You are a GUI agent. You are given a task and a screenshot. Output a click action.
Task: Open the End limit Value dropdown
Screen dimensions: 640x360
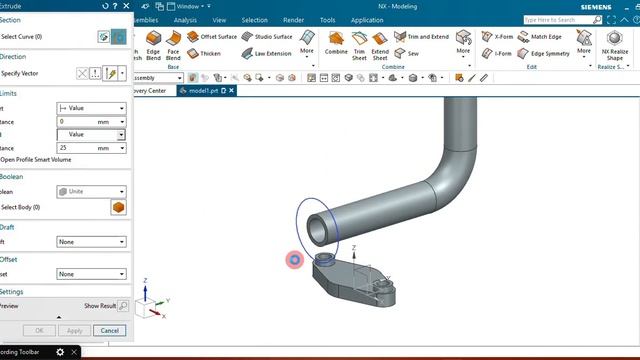click(x=91, y=134)
